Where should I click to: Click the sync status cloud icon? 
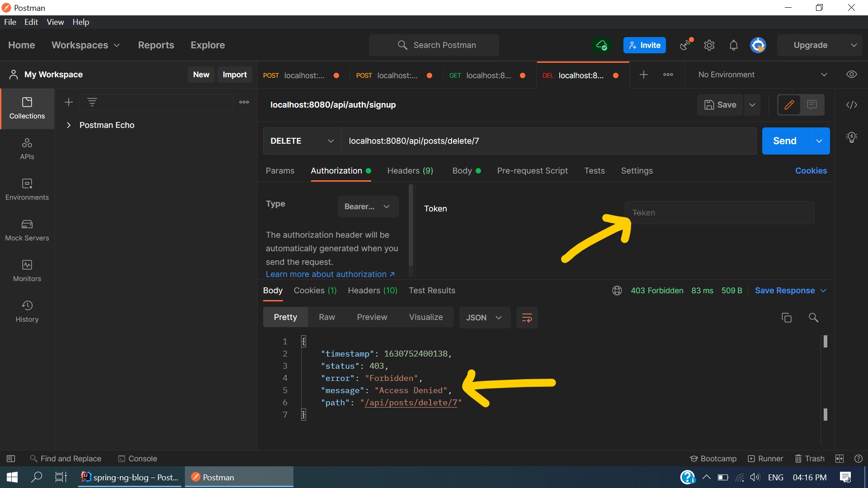coord(601,45)
